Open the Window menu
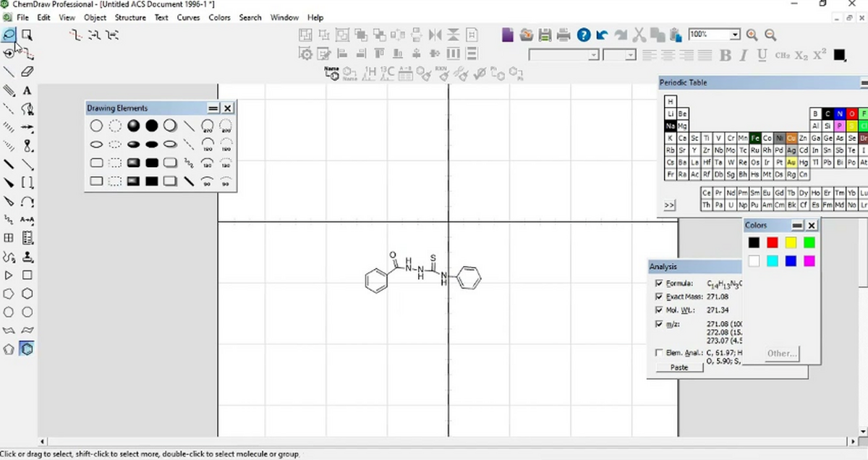This screenshot has height=460, width=868. (x=284, y=17)
